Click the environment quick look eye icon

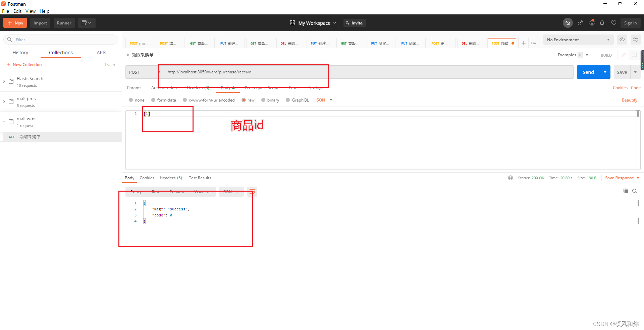point(622,40)
